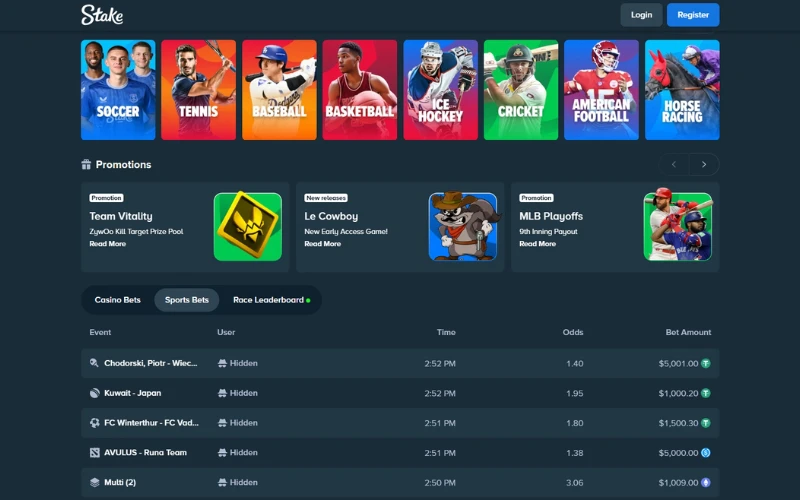The image size is (800, 500).
Task: Open the Le Cowboy promotion title
Action: (331, 216)
